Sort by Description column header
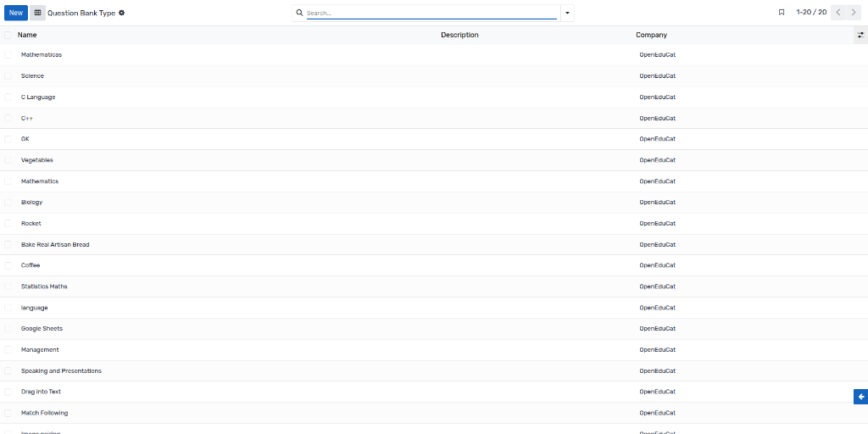The width and height of the screenshot is (868, 434). point(459,35)
